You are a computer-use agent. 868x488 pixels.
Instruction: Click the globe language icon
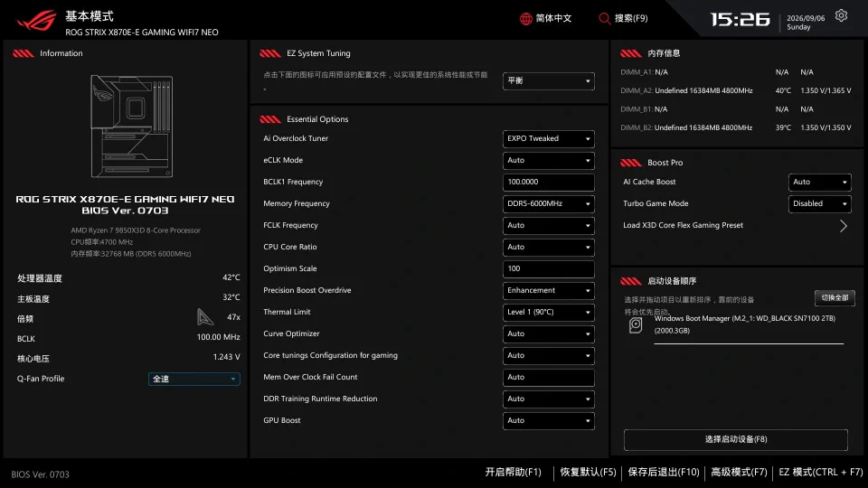(x=525, y=19)
